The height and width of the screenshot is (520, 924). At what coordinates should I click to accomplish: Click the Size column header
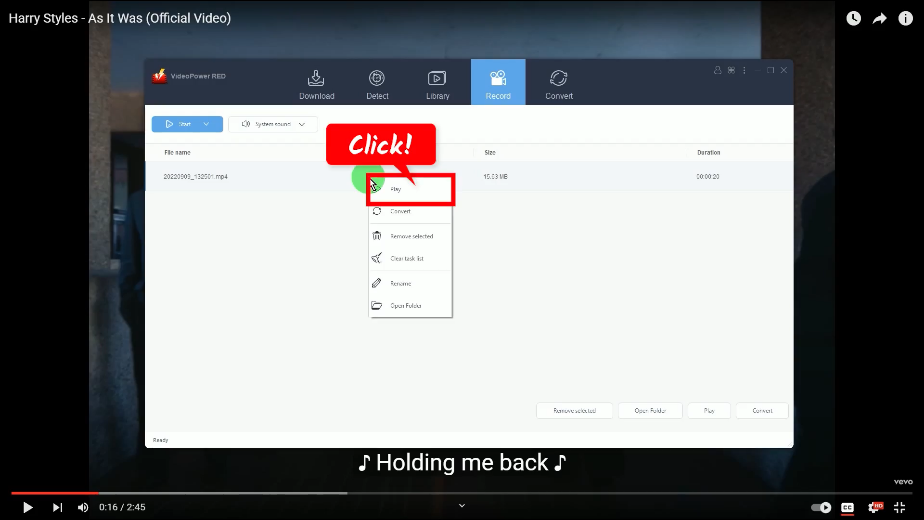click(x=490, y=153)
